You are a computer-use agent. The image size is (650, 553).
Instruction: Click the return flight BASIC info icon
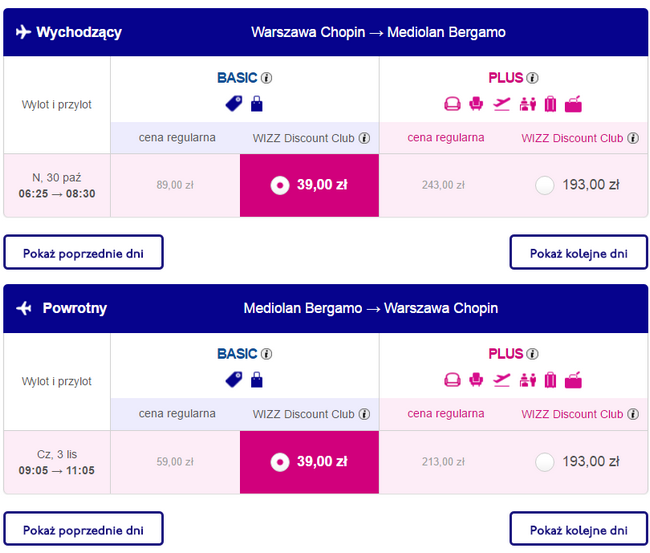click(x=267, y=354)
